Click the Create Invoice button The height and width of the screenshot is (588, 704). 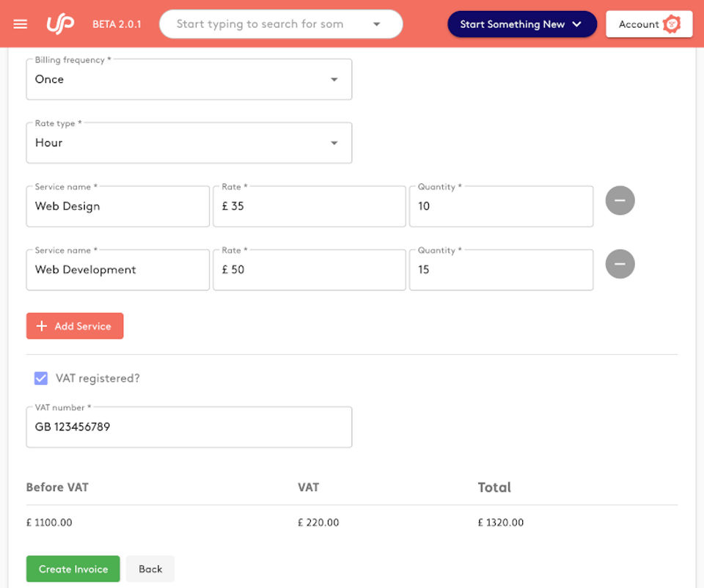(x=73, y=569)
